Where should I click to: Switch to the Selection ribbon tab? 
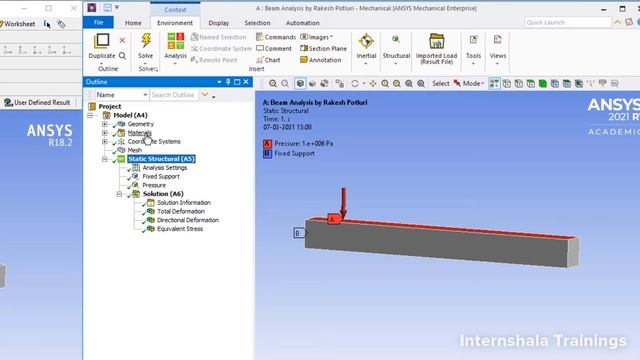(x=257, y=23)
